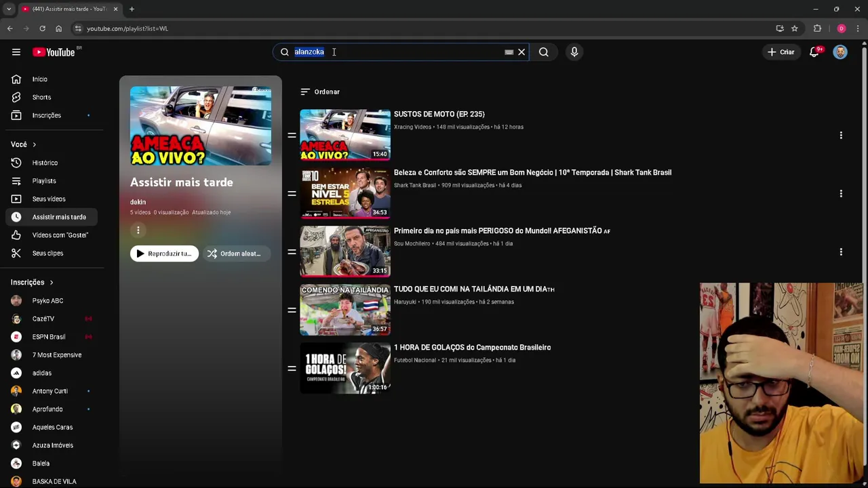Image resolution: width=868 pixels, height=488 pixels.
Task: Clear the search box with the X
Action: tap(521, 52)
